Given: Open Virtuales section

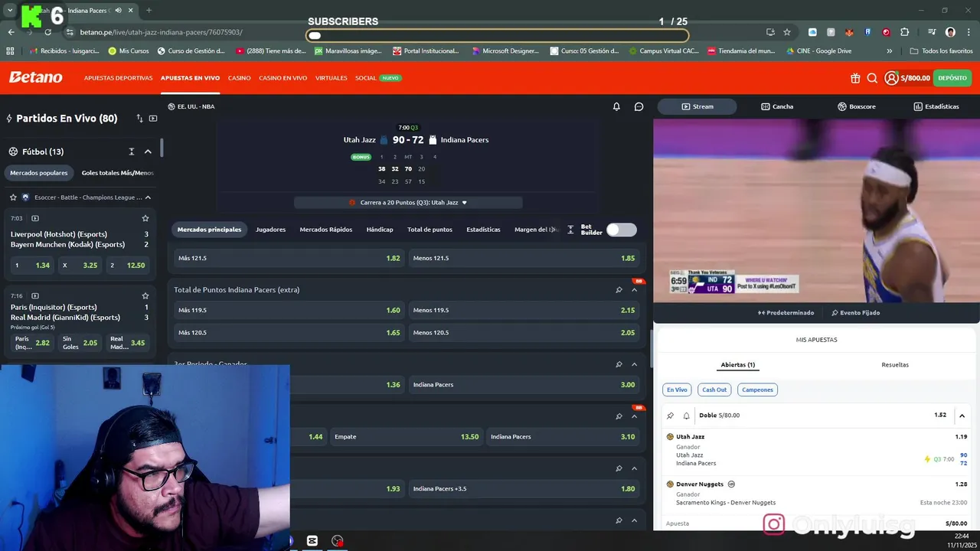Looking at the screenshot, I should [331, 78].
